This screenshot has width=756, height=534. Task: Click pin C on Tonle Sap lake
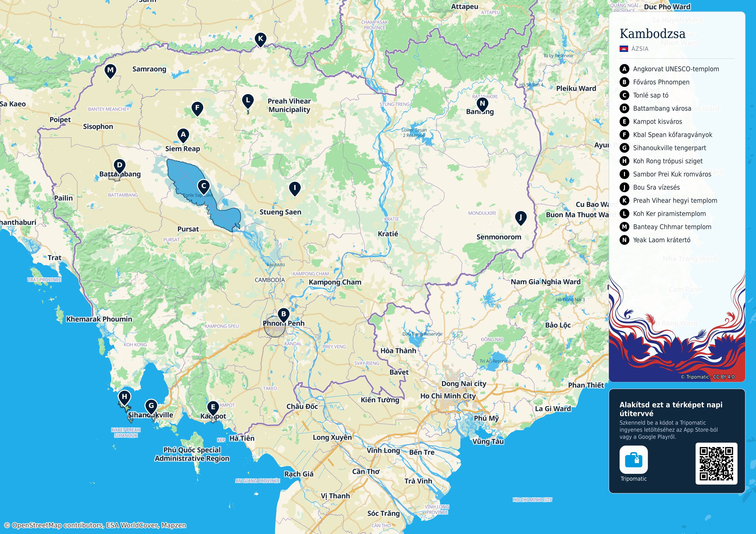coord(203,187)
